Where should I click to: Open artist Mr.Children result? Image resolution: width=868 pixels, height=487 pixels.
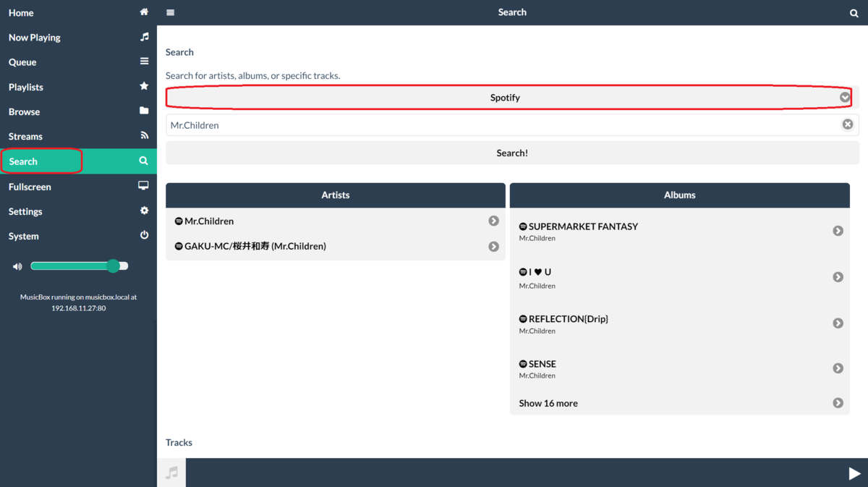336,221
